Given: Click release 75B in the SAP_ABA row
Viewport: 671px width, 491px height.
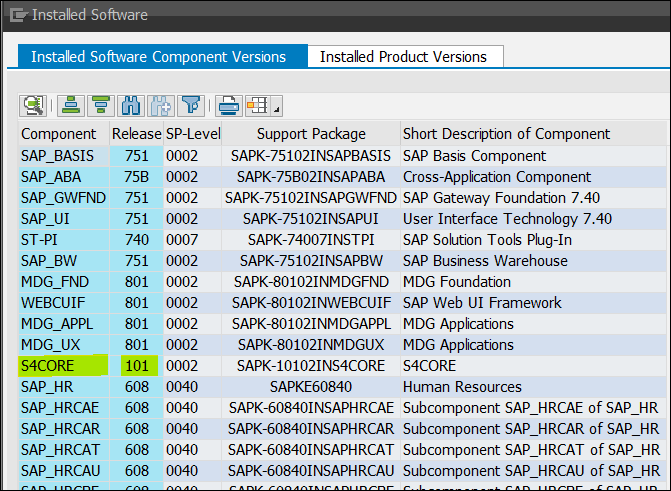Looking at the screenshot, I should [x=137, y=177].
